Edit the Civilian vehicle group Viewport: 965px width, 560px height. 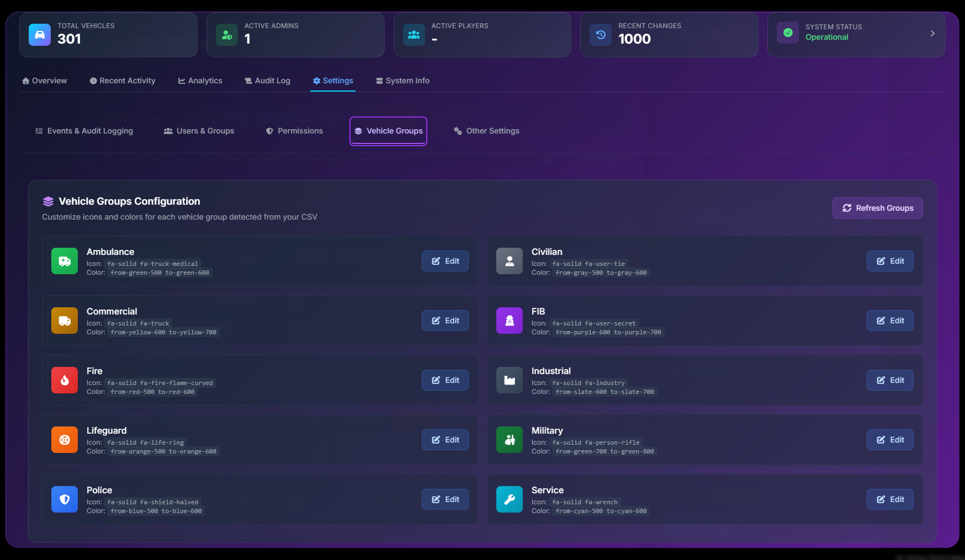click(x=889, y=261)
